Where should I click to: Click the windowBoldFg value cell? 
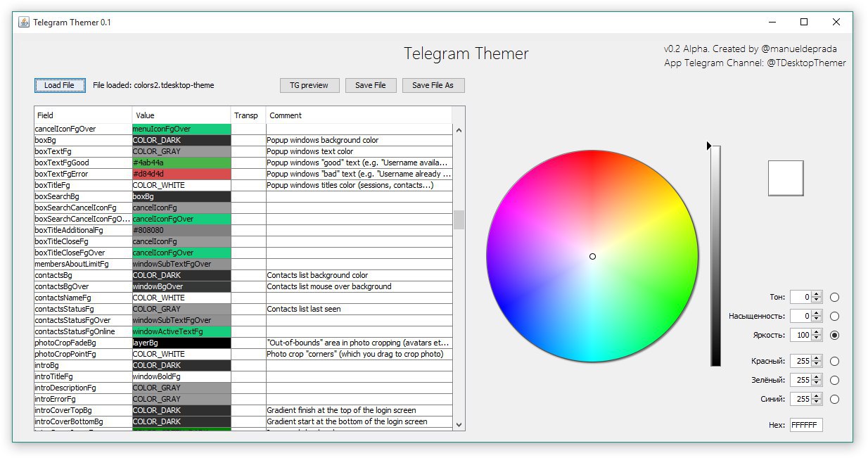(x=181, y=376)
